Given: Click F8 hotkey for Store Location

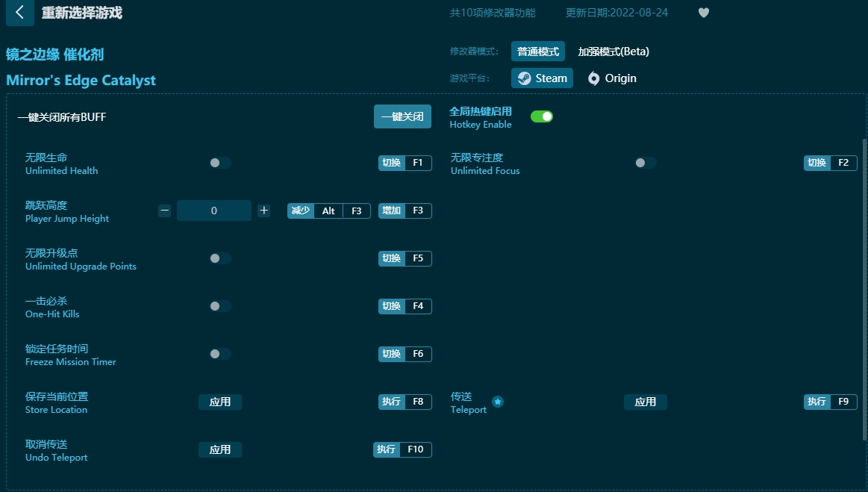Looking at the screenshot, I should 405,402.
